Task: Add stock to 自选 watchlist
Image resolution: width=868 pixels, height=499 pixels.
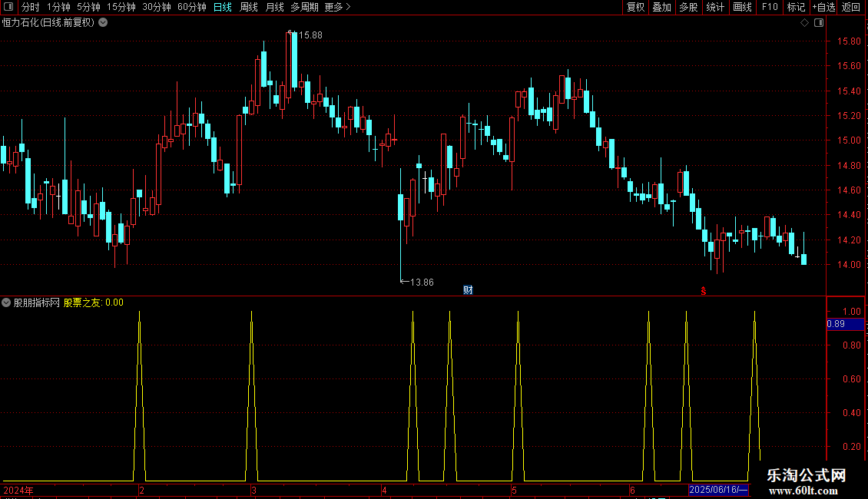Action: coord(823,7)
